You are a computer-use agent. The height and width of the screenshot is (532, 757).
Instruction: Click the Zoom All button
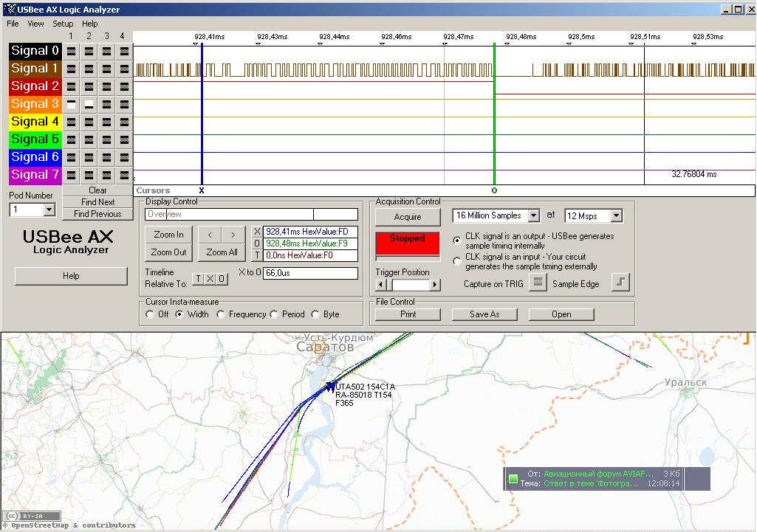click(x=222, y=252)
